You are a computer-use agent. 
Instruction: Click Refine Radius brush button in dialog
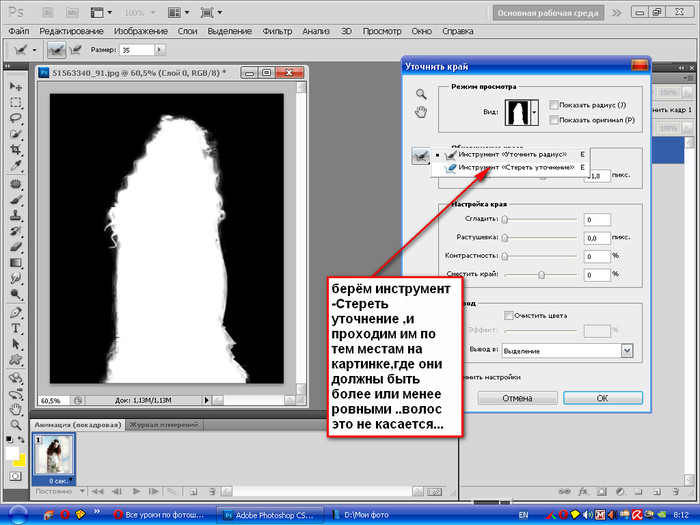pos(420,156)
